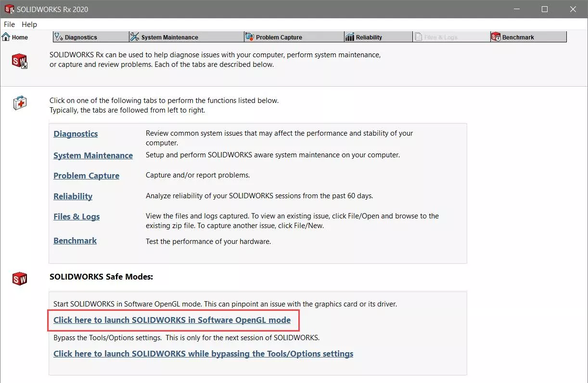The image size is (588, 383).
Task: Click the stethoscope icon on Diagnostics tab
Action: coord(59,37)
